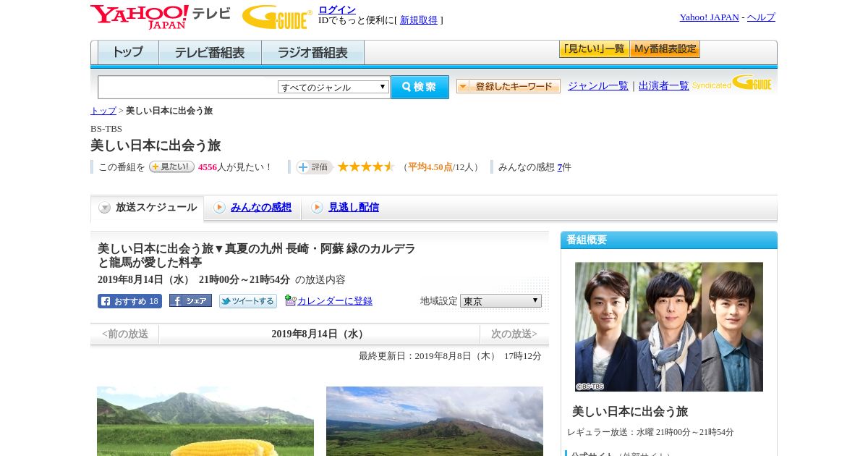Open the 地域設定 東京 dropdown
The image size is (868, 456).
point(501,300)
